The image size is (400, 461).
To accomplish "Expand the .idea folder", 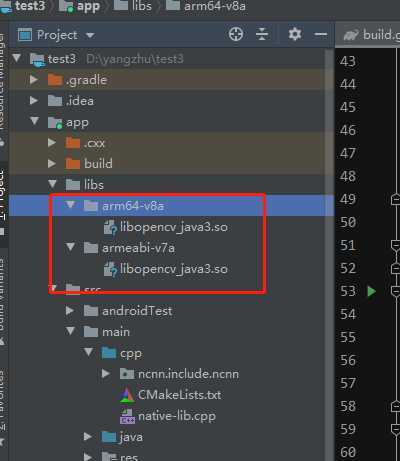I will tap(34, 100).
